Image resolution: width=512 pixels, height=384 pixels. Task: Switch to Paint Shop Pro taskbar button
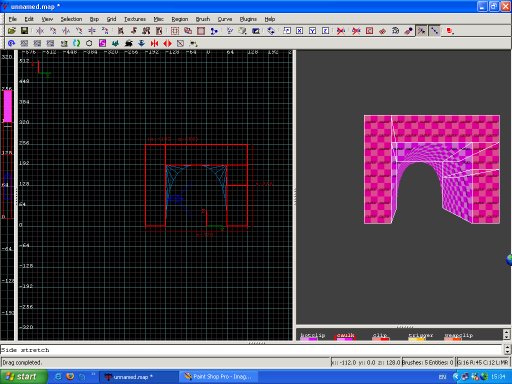[218, 377]
